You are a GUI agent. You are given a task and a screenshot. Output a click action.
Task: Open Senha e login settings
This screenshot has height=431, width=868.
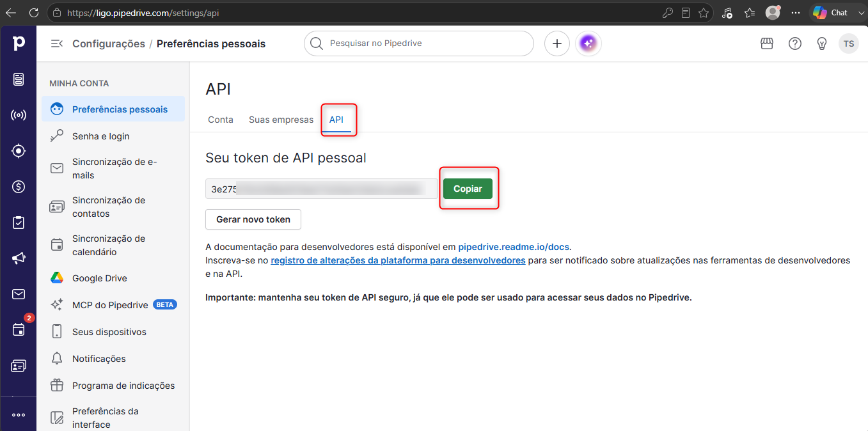113,136
